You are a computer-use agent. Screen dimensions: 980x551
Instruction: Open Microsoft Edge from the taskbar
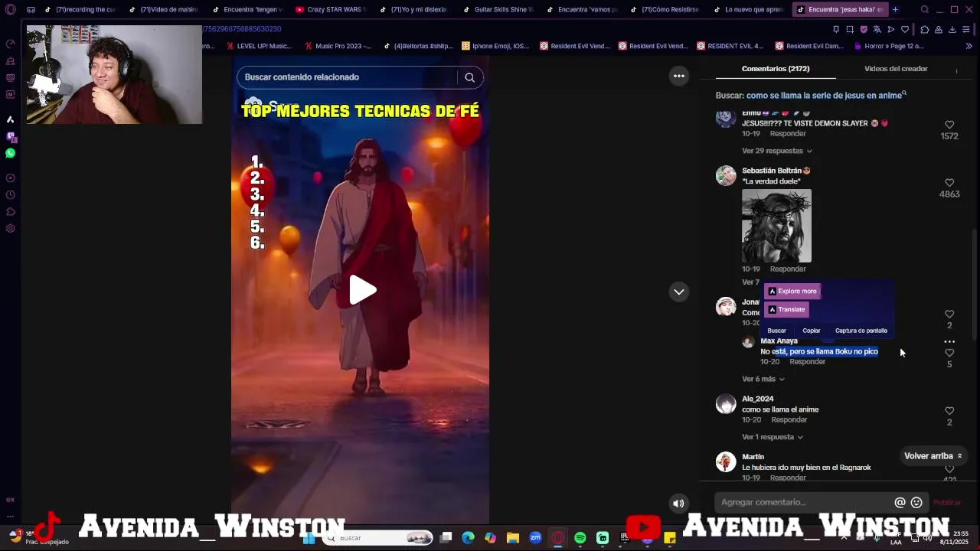(x=469, y=538)
